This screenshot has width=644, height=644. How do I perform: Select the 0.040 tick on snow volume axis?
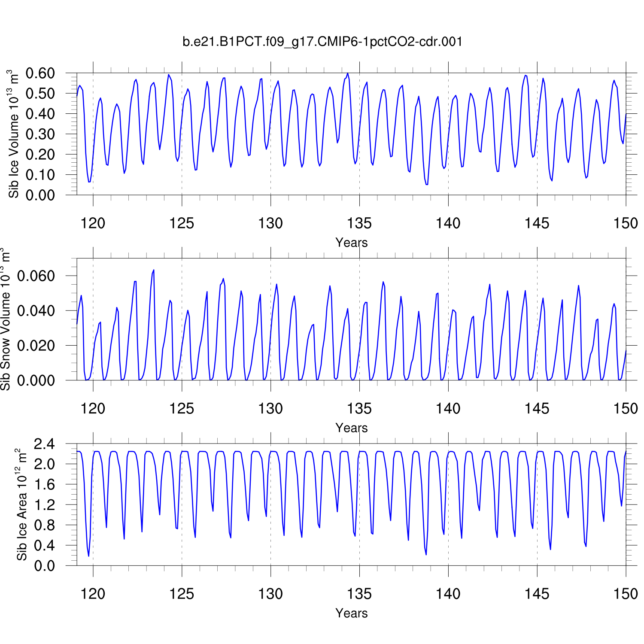[36, 311]
